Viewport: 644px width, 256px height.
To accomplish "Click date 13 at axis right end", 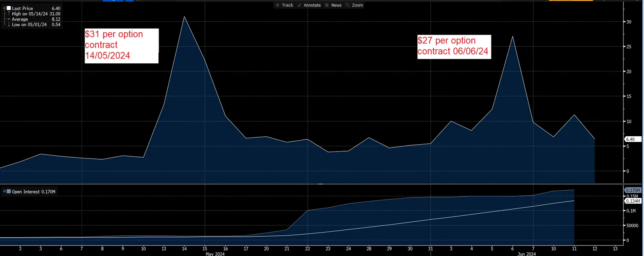I will pyautogui.click(x=615, y=249).
